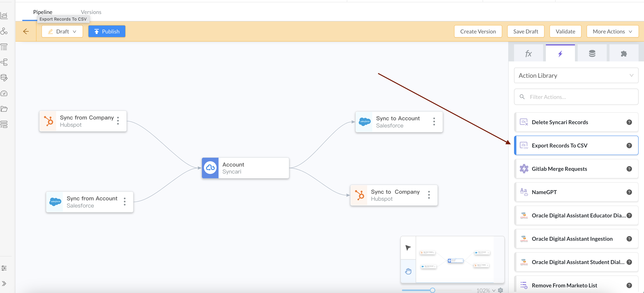Select Oracle Digital Assistant Educator Dialog action

coord(576,215)
